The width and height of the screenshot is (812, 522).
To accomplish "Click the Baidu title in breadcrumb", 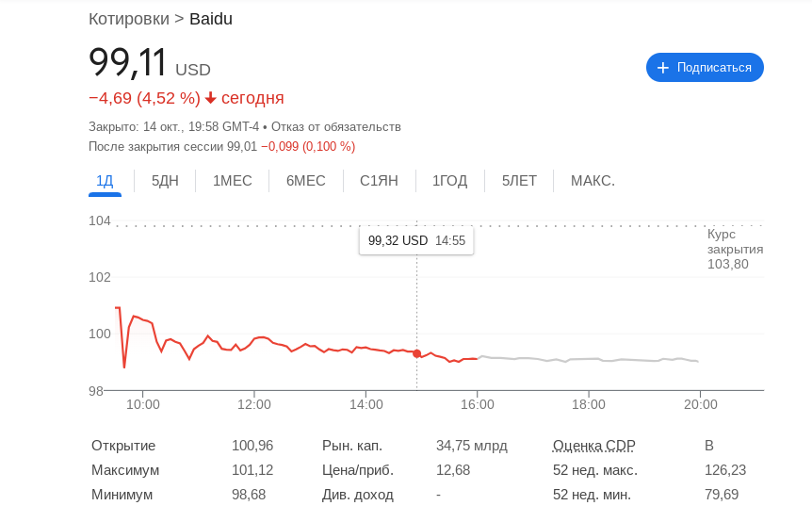I will [x=211, y=19].
